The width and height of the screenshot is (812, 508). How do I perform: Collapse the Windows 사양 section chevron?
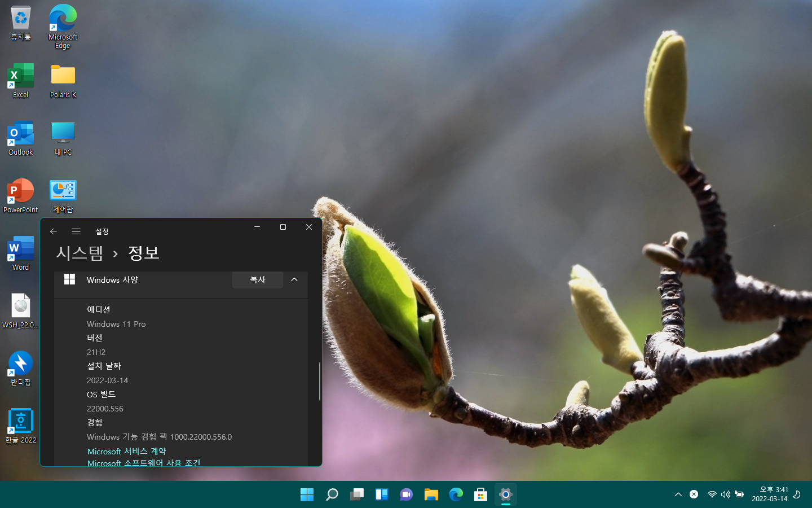[x=294, y=279]
